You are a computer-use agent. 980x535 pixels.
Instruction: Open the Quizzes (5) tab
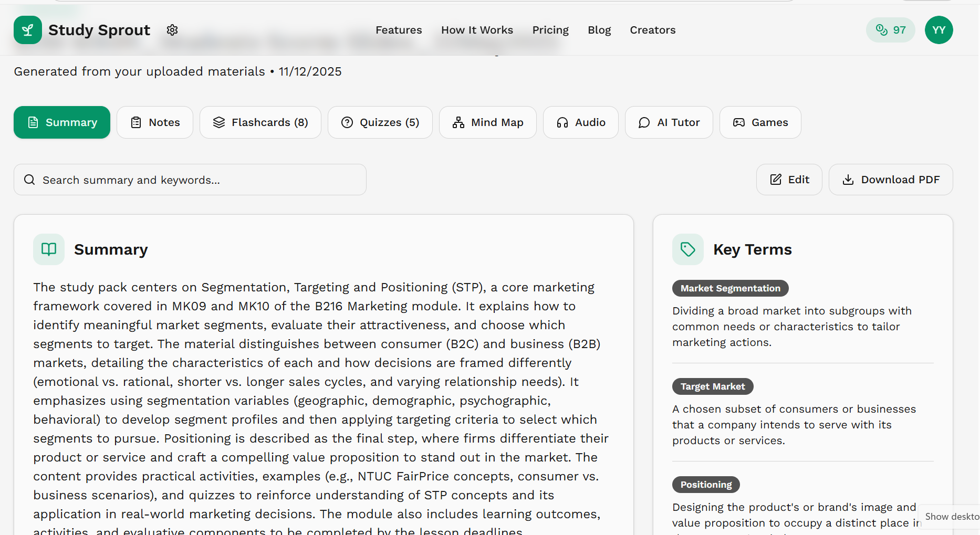[x=380, y=122]
